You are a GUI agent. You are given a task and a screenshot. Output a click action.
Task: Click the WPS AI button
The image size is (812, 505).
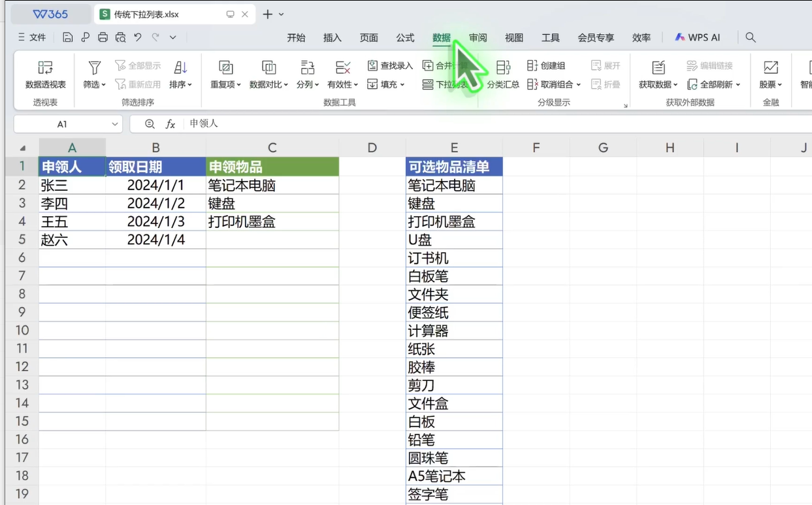698,37
